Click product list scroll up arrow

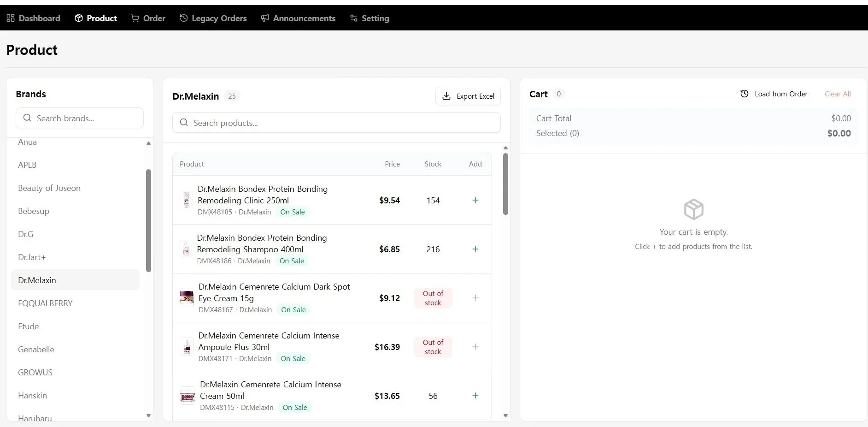click(505, 148)
